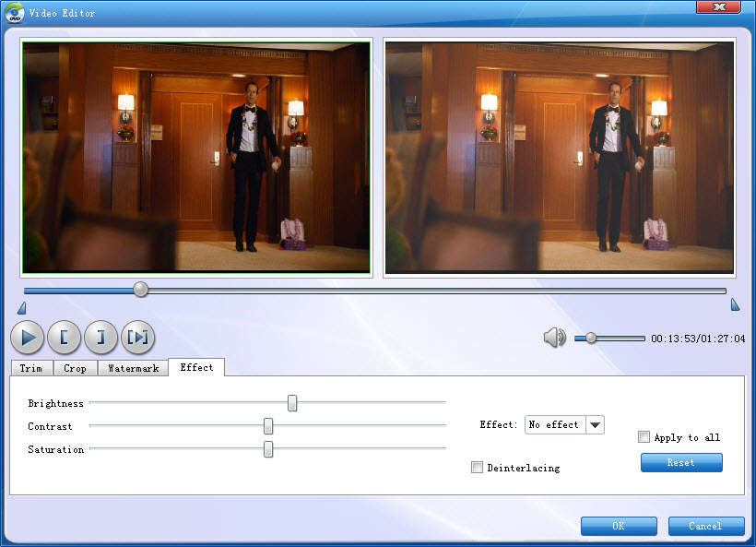This screenshot has width=756, height=547.
Task: Click the Cancel button
Action: [x=706, y=526]
